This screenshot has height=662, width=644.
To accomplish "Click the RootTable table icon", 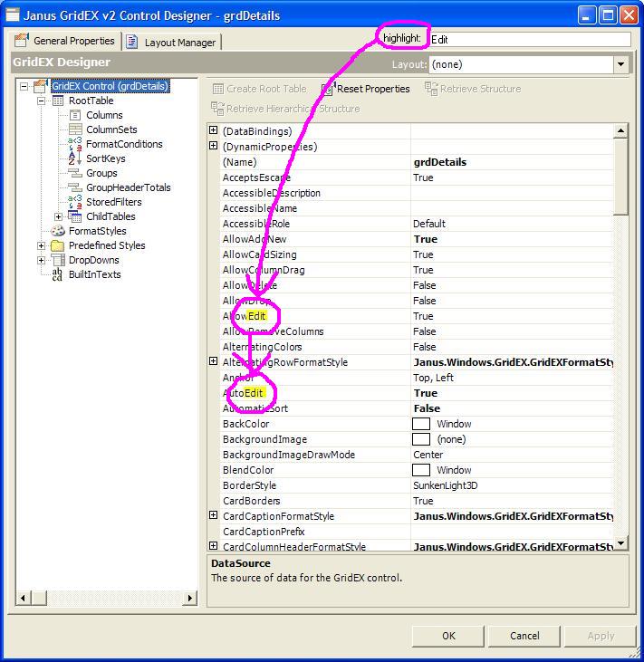I will point(58,101).
